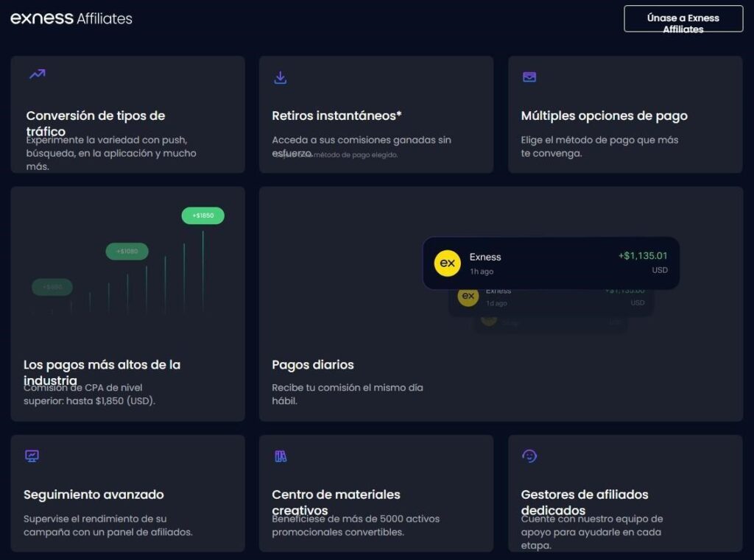
Task: Open the Retiros instantáneos card
Action: (x=376, y=114)
